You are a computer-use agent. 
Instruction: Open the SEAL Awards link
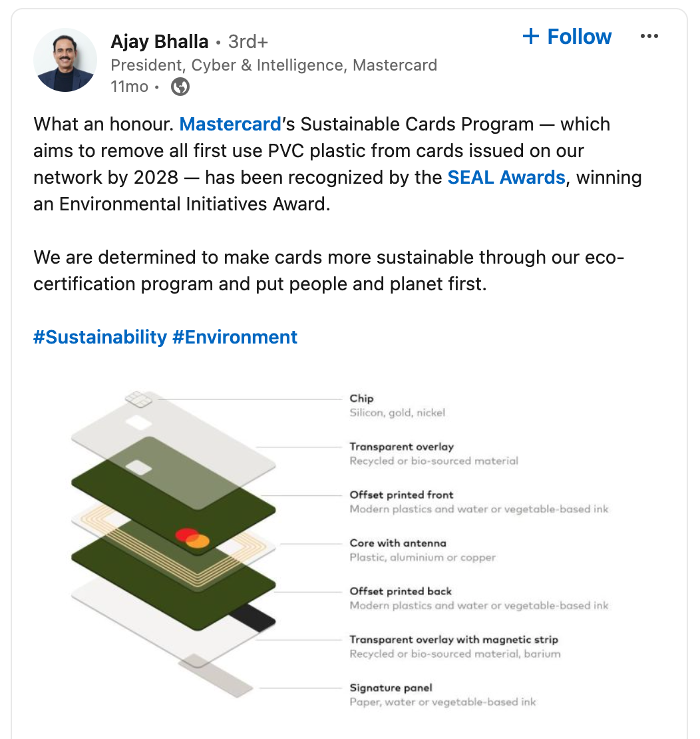[506, 178]
